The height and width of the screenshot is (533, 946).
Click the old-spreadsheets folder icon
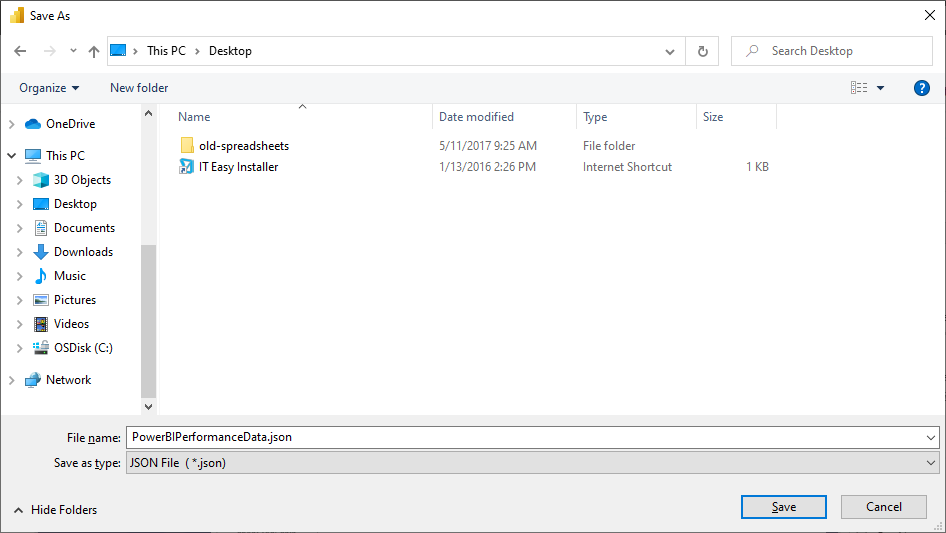pyautogui.click(x=187, y=145)
